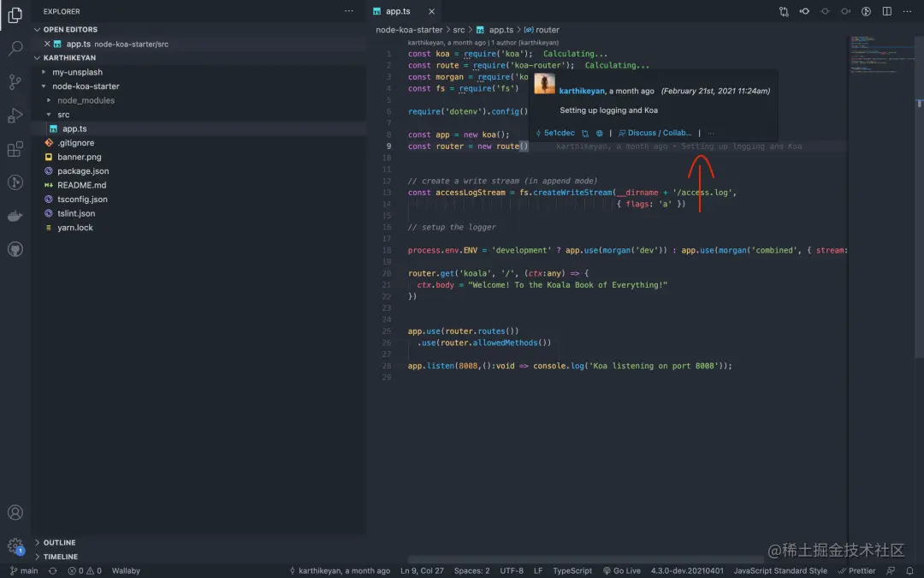Click open-on-remote globe icon in hover
Viewport: 924px width, 578px height.
point(599,134)
